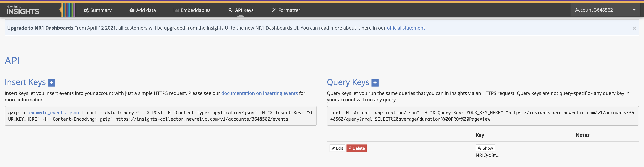Screen dimensions: 644x167
Task: Click the insert key gzip curl command box
Action: tap(161, 116)
